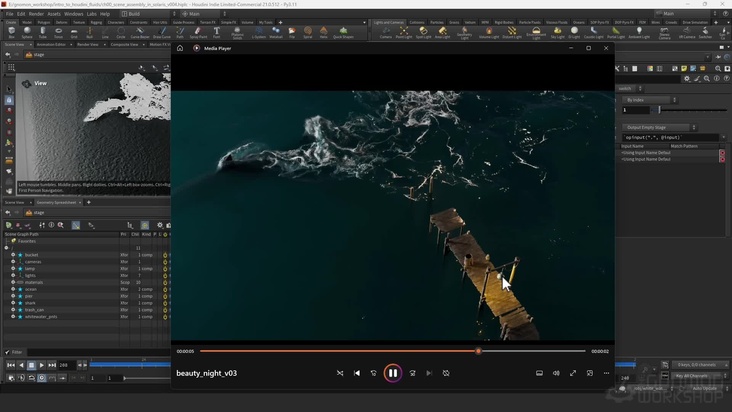This screenshot has height=412, width=732.
Task: Click the Media Player seek bar handle
Action: 478,351
